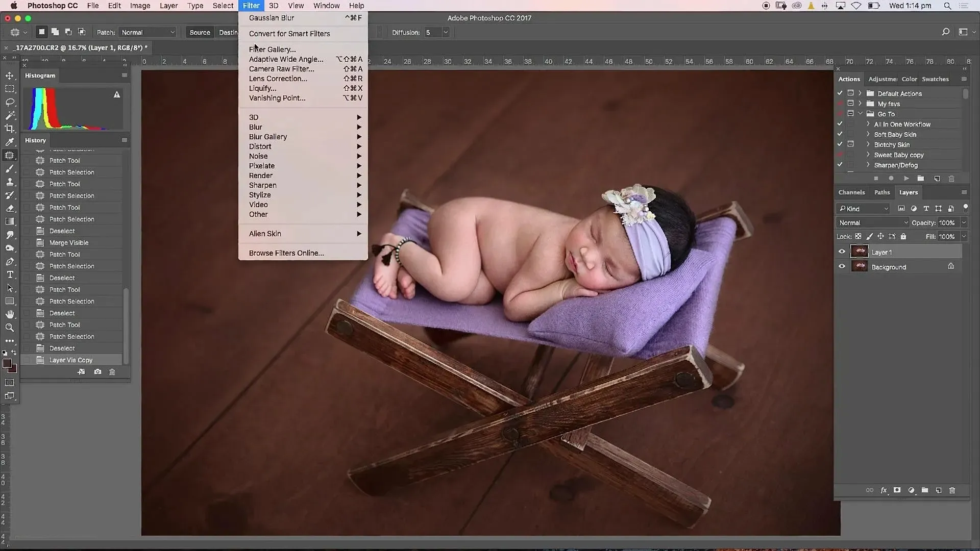Select the Horizontal Type tool
The image size is (980, 551).
pos(10,274)
